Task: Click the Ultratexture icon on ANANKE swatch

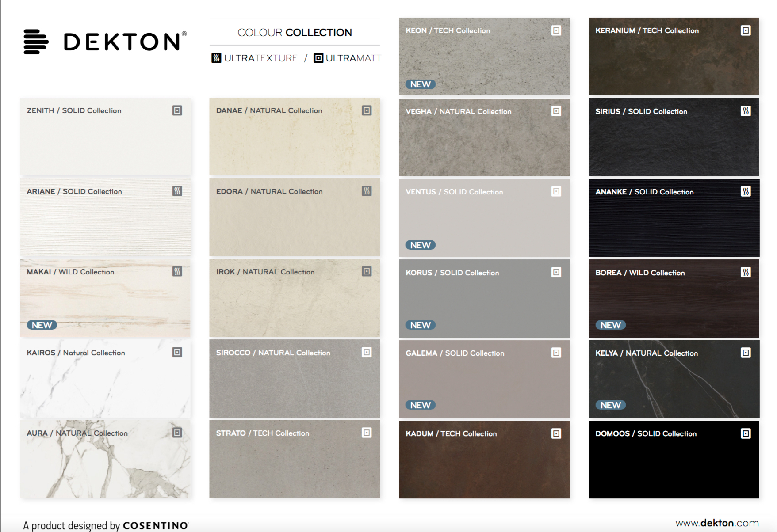Action: click(x=746, y=191)
